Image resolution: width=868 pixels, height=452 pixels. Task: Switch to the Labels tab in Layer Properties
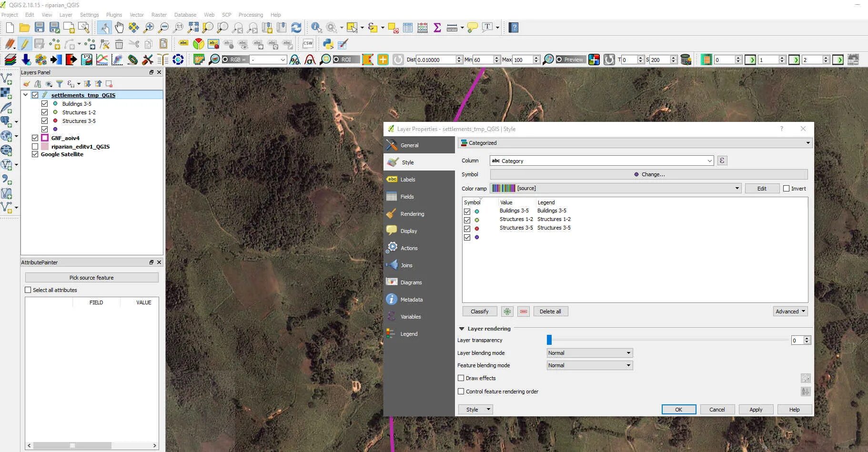[x=419, y=180]
